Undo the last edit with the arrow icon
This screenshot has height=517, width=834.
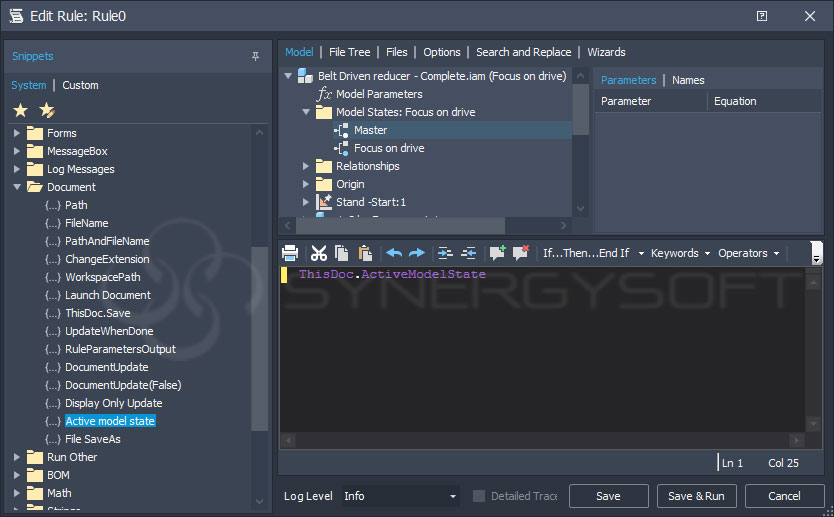394,253
